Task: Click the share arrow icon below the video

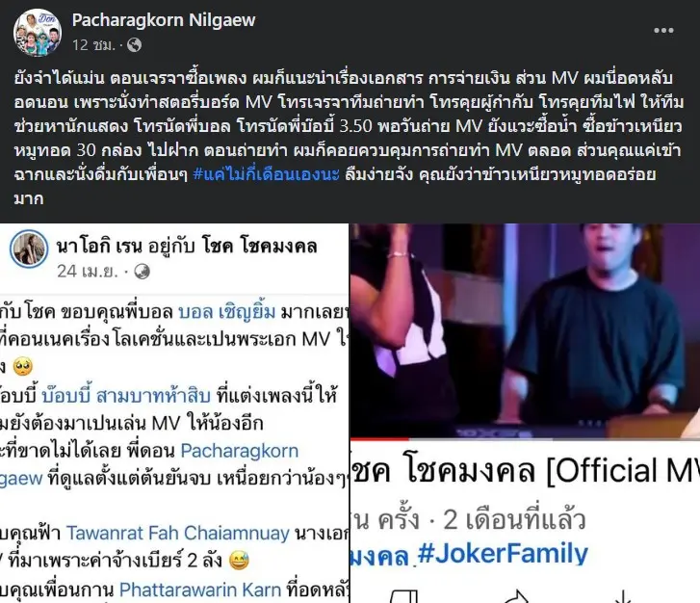Action: click(x=517, y=597)
